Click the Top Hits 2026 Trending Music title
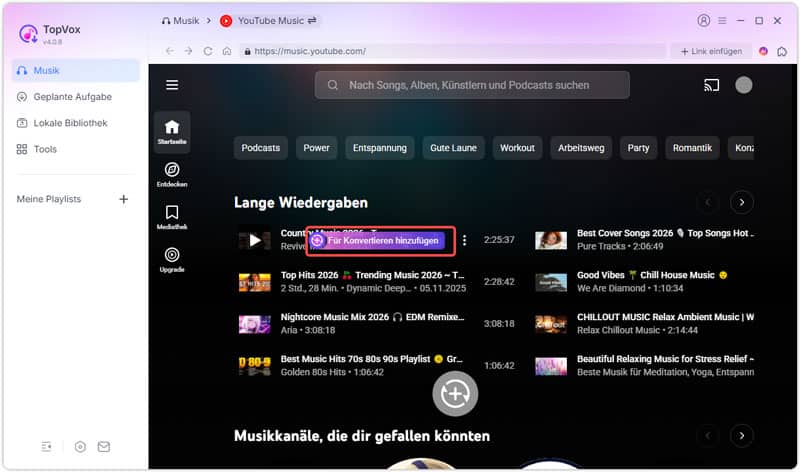This screenshot has height=472, width=800. [372, 275]
